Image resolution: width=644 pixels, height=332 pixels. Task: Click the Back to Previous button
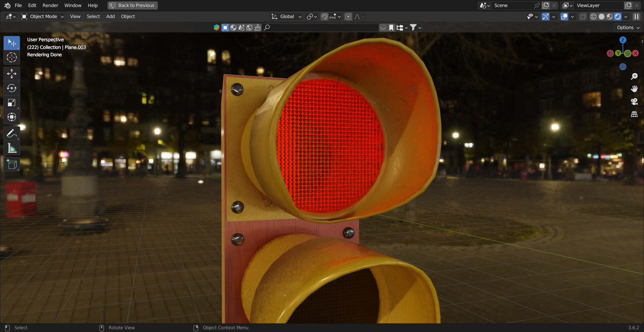(132, 5)
